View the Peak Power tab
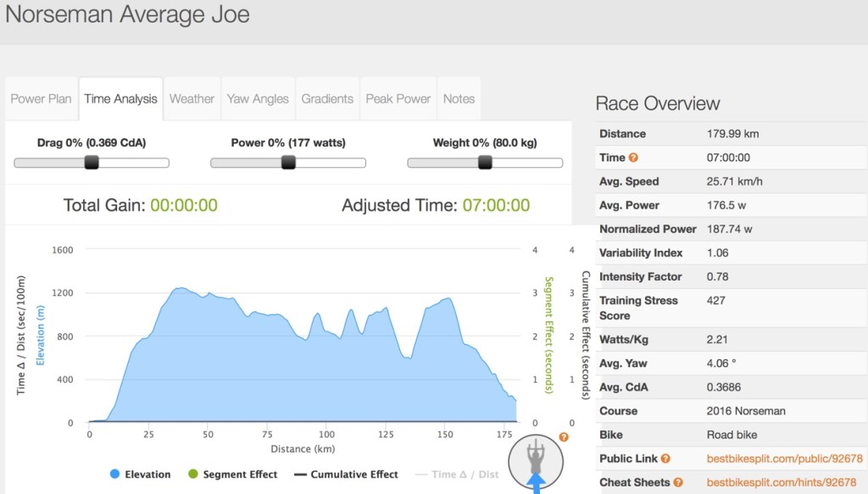The width and height of the screenshot is (868, 494). coord(398,99)
